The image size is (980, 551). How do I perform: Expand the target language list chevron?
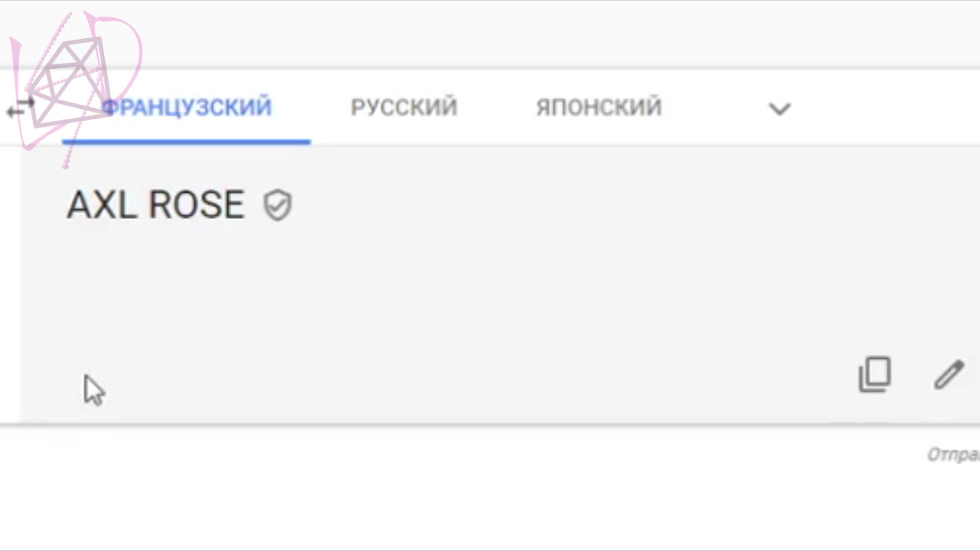point(780,109)
